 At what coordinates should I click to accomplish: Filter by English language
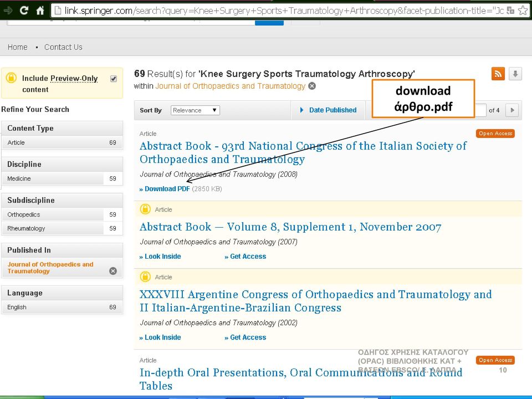coord(62,307)
